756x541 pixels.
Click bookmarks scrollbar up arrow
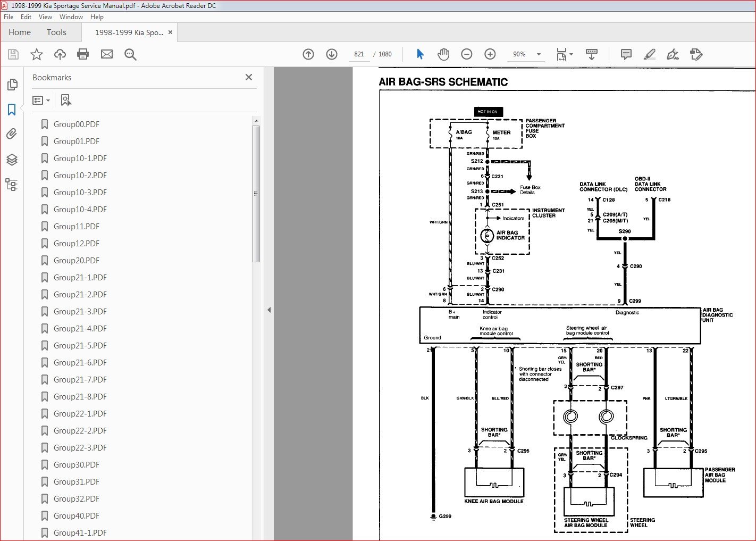256,121
